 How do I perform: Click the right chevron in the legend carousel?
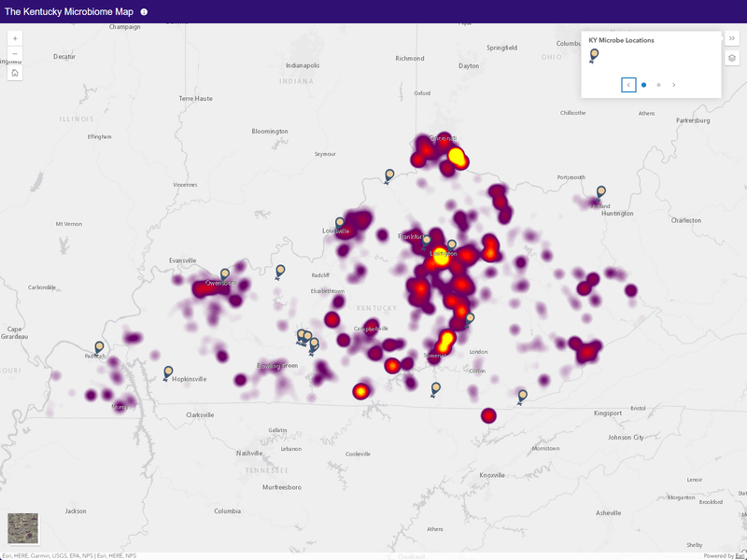pyautogui.click(x=673, y=84)
